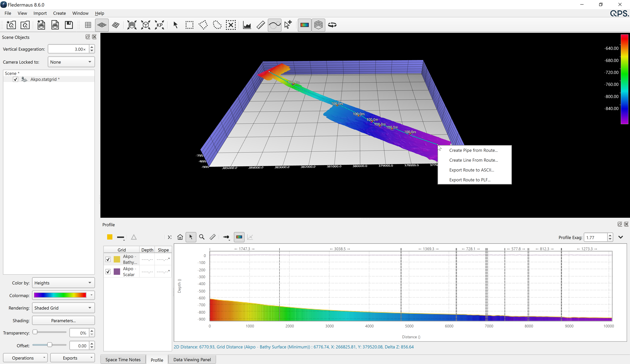This screenshot has width=630, height=364.
Task: Open the Camera Locked to dropdown
Action: [71, 62]
